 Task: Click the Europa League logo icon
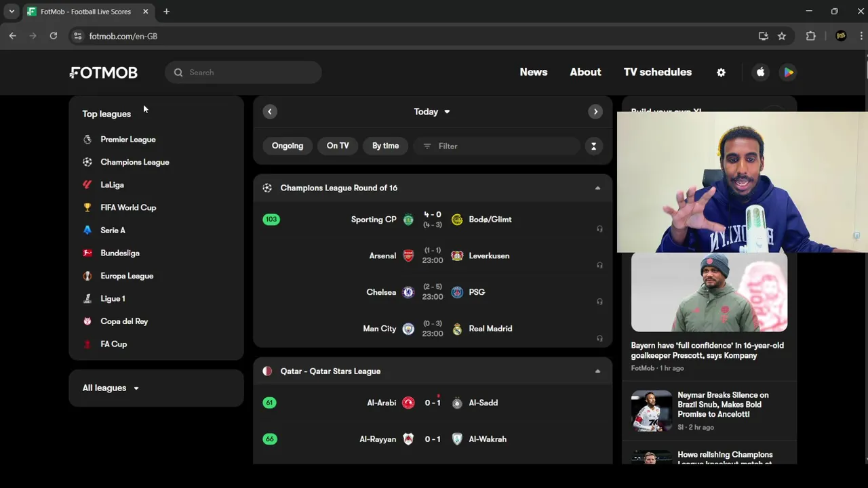[x=87, y=276]
